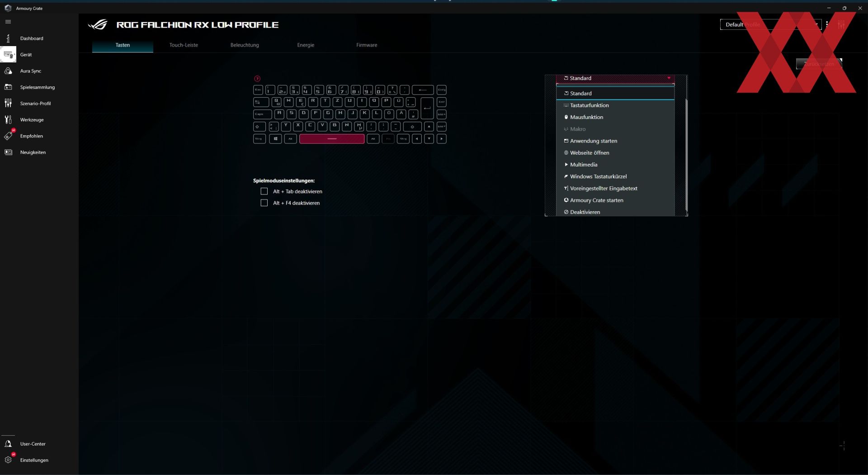This screenshot has width=868, height=475.
Task: Switch to the Touch-Leiste tab
Action: point(184,45)
